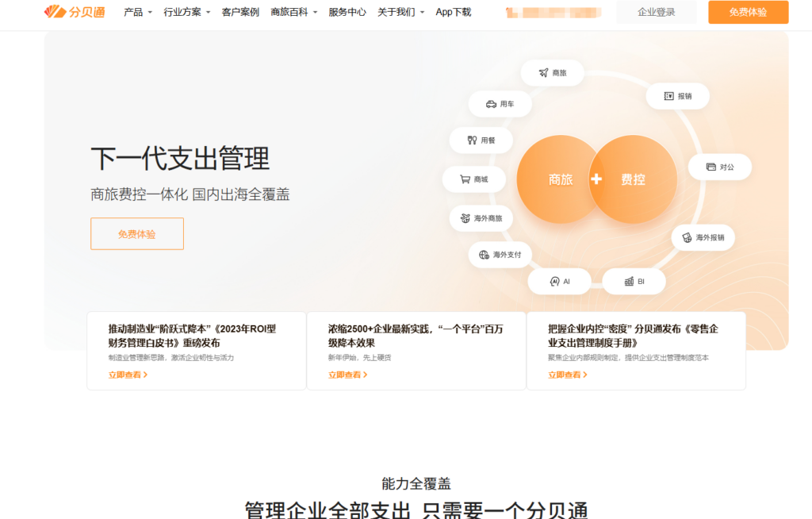
Task: Expand the 产品 dropdown menu
Action: (x=136, y=12)
